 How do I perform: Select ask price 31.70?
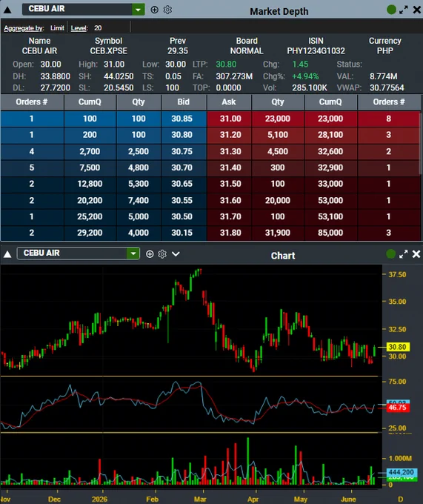coord(230,216)
